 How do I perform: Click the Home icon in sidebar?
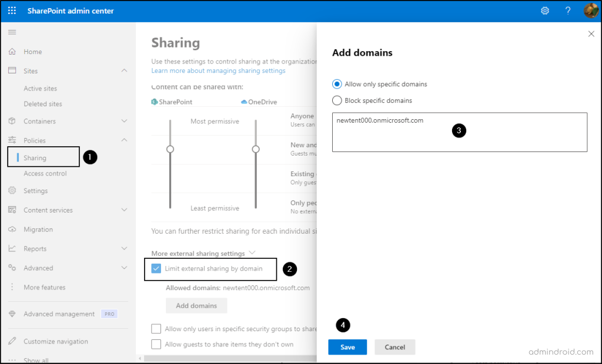(12, 52)
